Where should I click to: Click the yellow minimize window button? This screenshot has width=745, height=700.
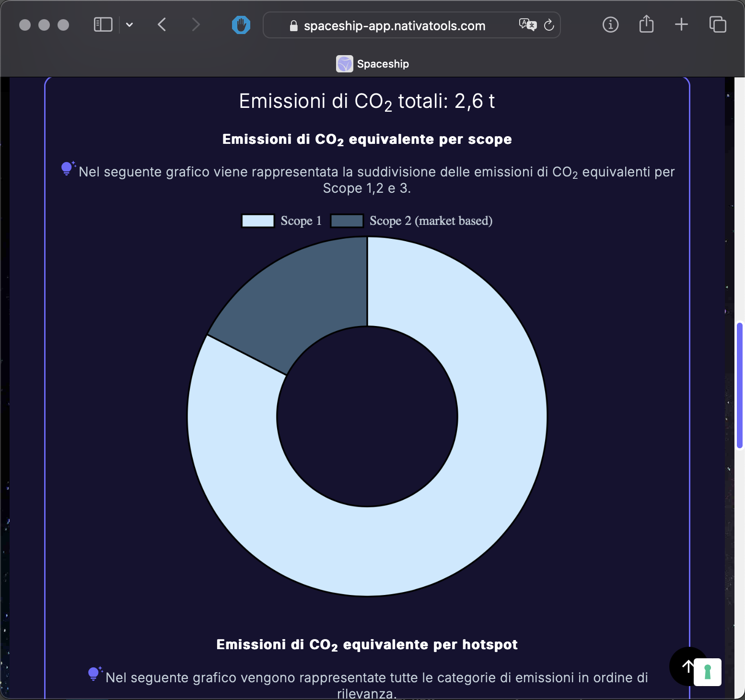44,25
